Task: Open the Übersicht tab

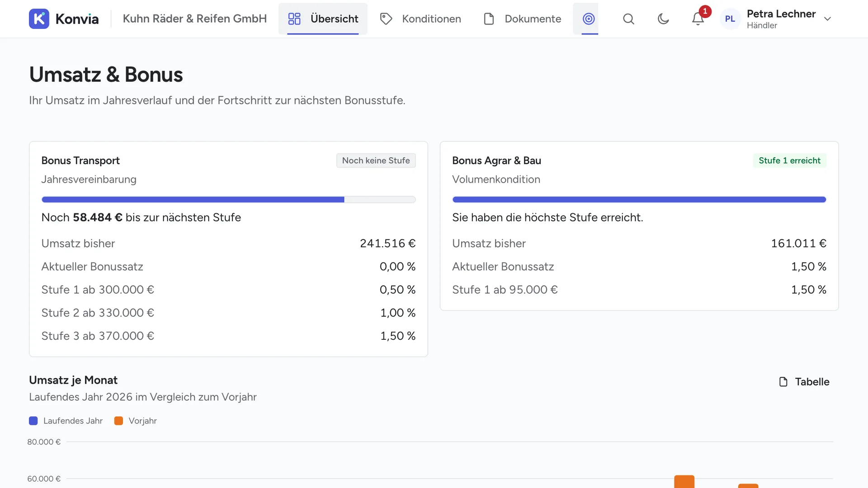Action: (x=323, y=19)
